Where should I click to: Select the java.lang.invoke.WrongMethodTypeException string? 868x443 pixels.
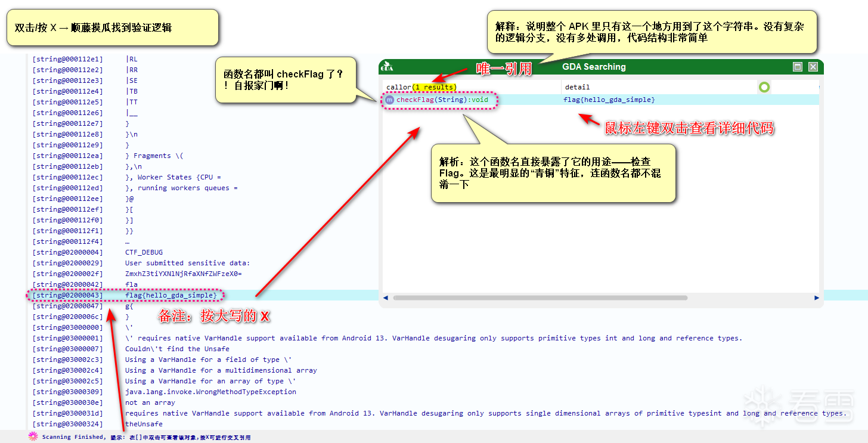pyautogui.click(x=210, y=392)
